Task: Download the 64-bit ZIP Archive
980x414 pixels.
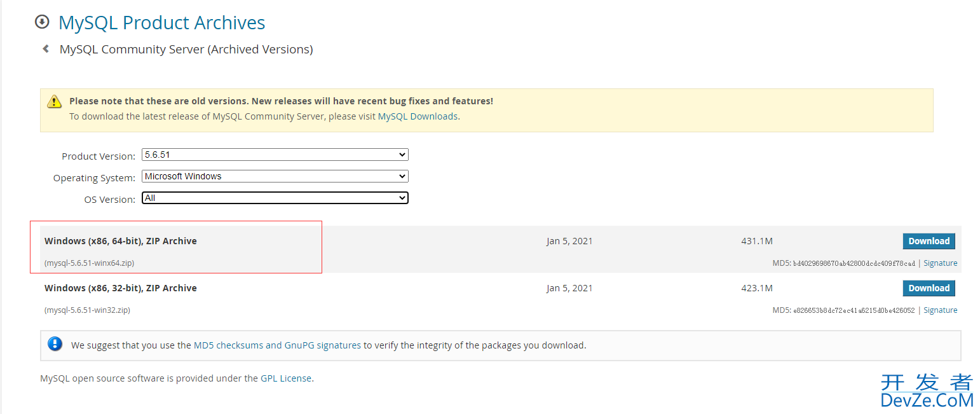Action: (x=929, y=241)
